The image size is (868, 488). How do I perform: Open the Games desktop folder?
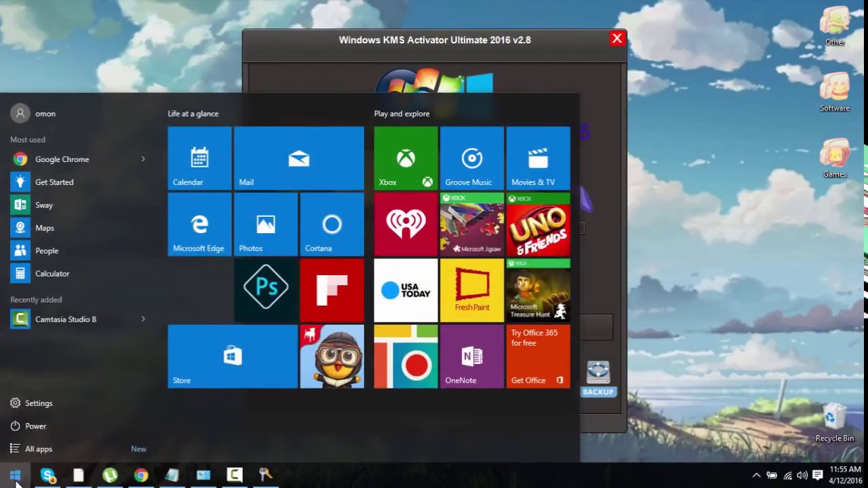tap(835, 158)
